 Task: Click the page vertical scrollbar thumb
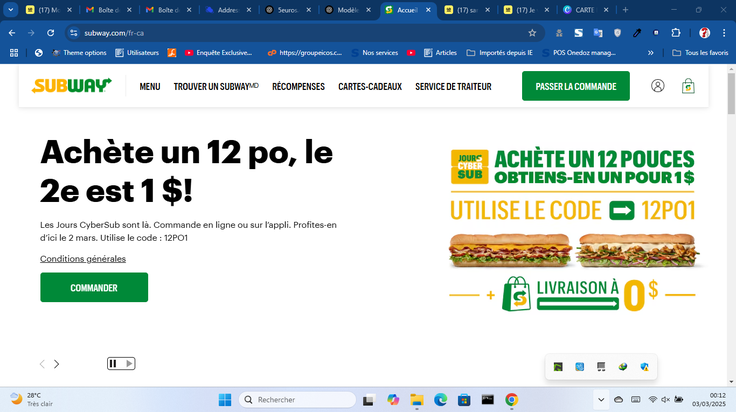point(731,93)
